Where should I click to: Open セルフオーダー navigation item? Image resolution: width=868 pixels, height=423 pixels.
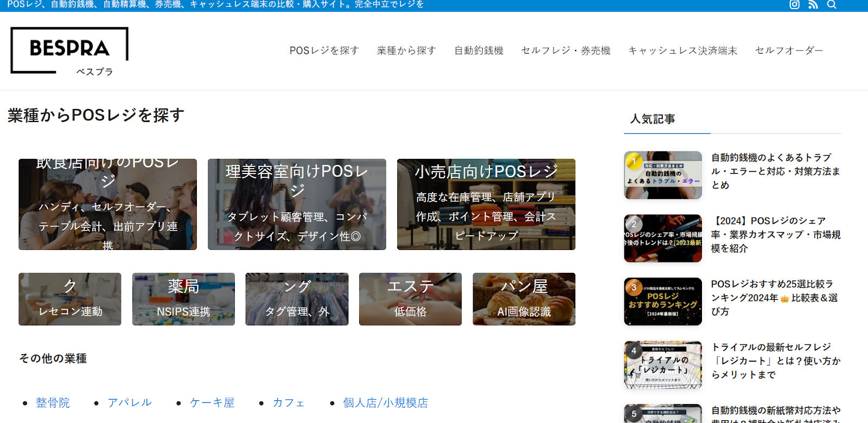coord(789,50)
